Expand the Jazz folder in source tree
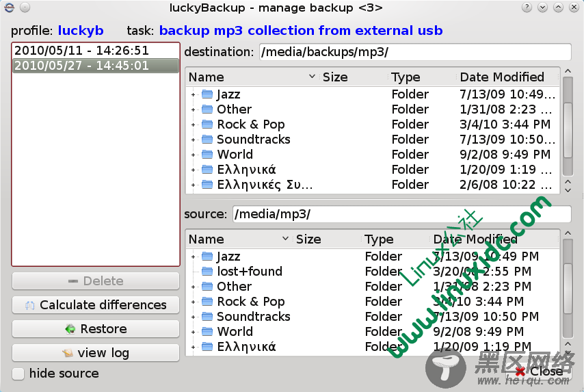Screen dimensions: 584x392 (x=193, y=257)
